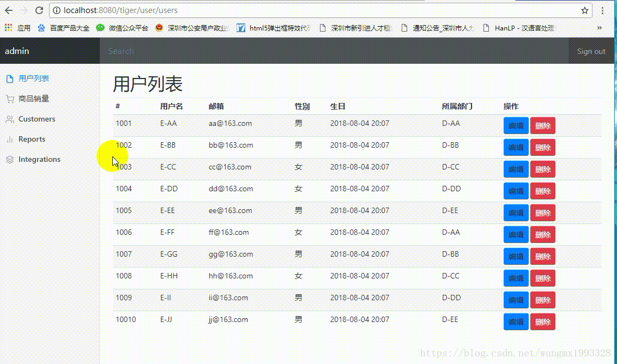Open the 深圳市公安局户政业务 bookmark
This screenshot has width=617, height=364.
click(x=192, y=28)
